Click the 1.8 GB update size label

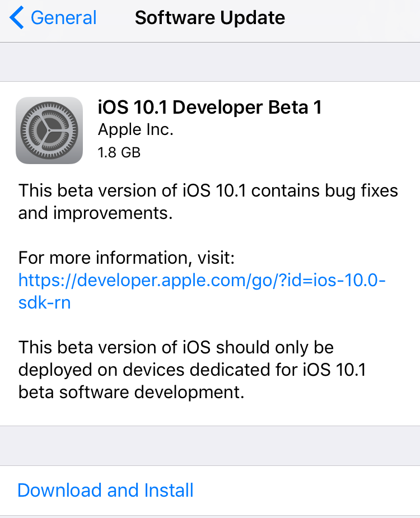(119, 153)
